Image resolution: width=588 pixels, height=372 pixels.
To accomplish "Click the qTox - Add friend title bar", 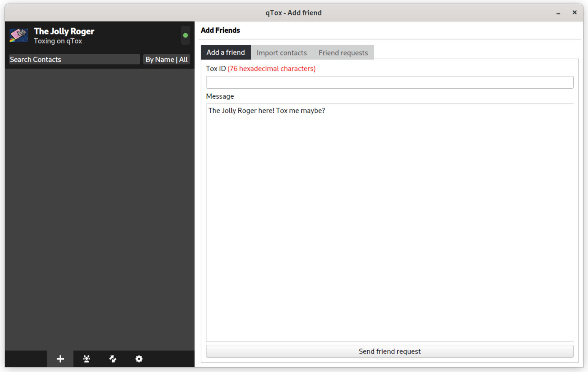I will (x=293, y=13).
